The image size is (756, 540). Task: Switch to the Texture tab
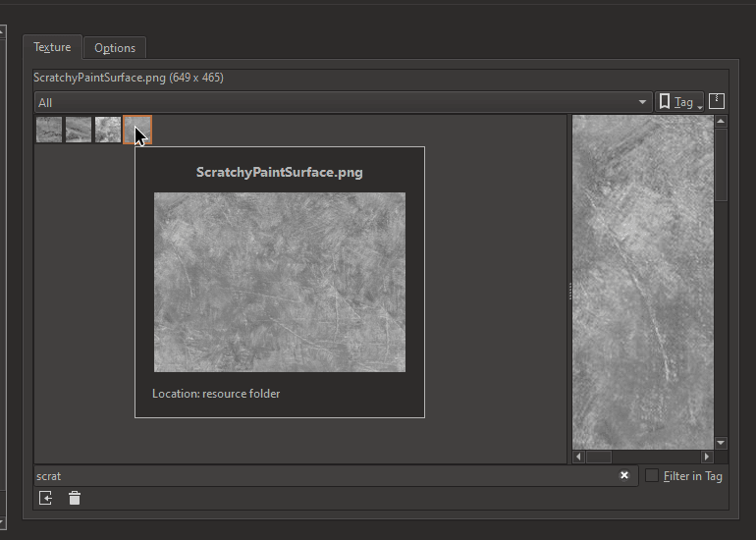coord(52,47)
